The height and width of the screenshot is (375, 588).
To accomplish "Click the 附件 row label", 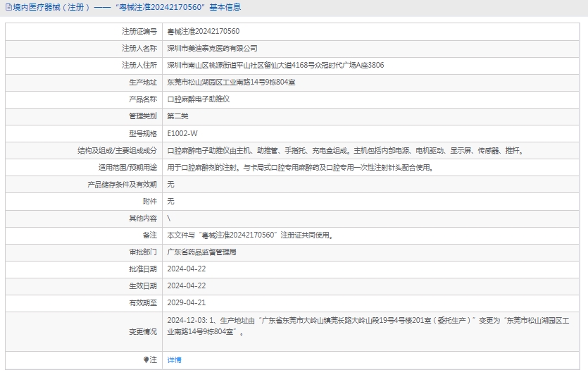I will [x=149, y=201].
